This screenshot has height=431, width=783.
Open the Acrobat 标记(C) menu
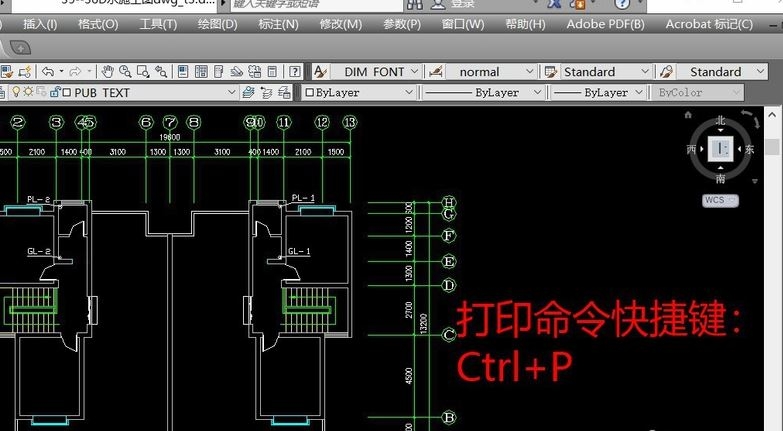(709, 24)
